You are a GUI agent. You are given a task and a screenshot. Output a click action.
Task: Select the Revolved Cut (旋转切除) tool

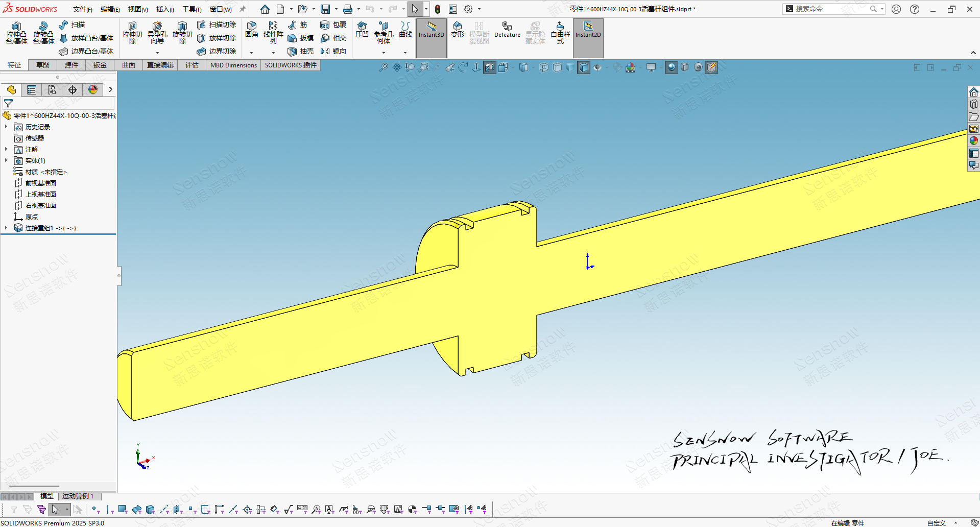tap(182, 33)
